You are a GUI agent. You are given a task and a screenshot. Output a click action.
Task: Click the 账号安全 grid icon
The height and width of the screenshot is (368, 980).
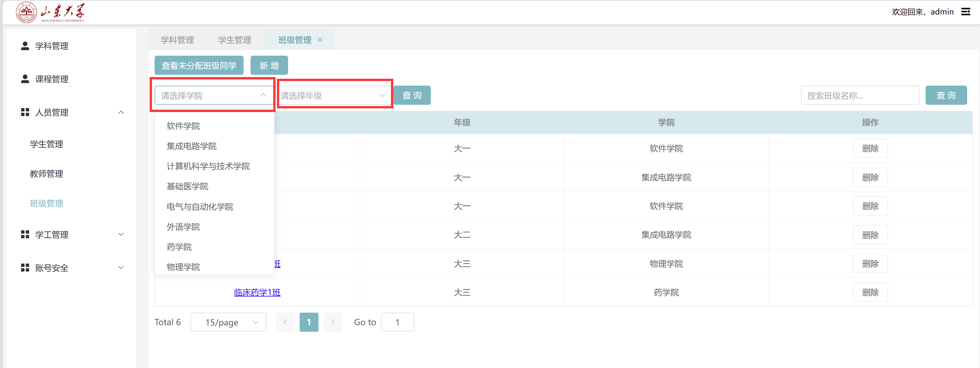click(25, 268)
